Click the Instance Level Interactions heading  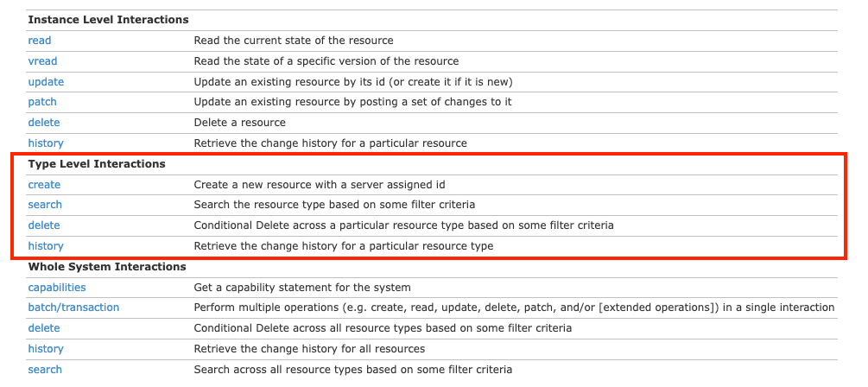click(109, 20)
